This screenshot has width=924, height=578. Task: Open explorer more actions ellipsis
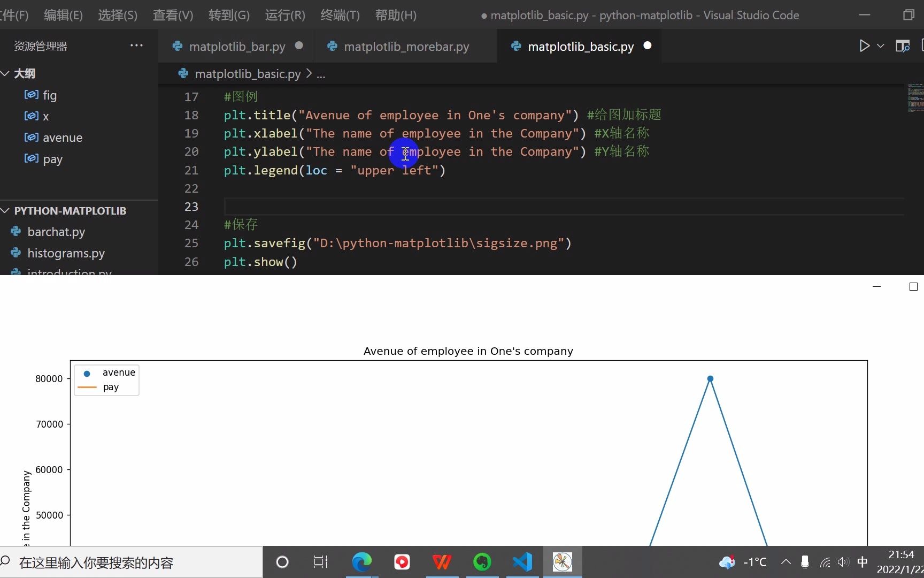tap(136, 45)
